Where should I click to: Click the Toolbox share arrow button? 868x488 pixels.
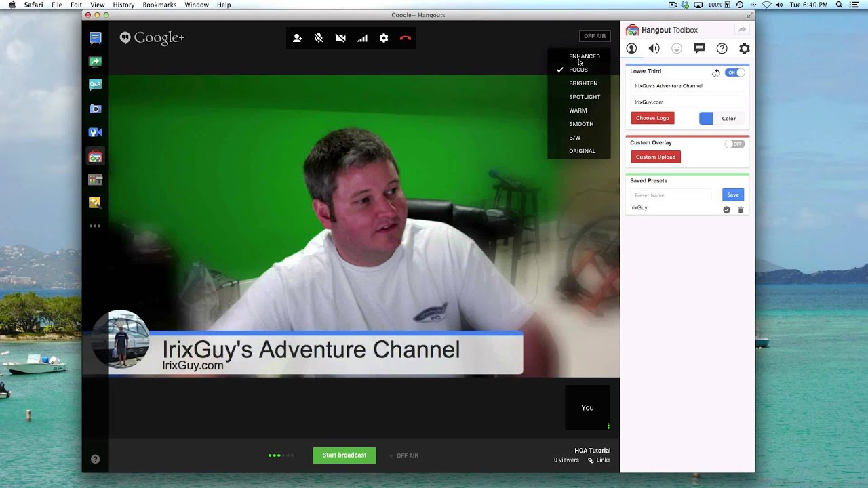(x=742, y=30)
